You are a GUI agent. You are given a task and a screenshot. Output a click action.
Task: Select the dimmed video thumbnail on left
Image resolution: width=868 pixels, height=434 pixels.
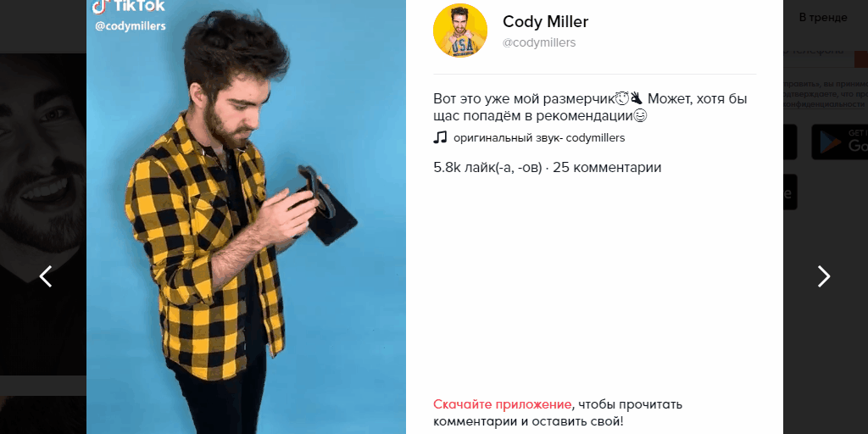click(x=43, y=214)
